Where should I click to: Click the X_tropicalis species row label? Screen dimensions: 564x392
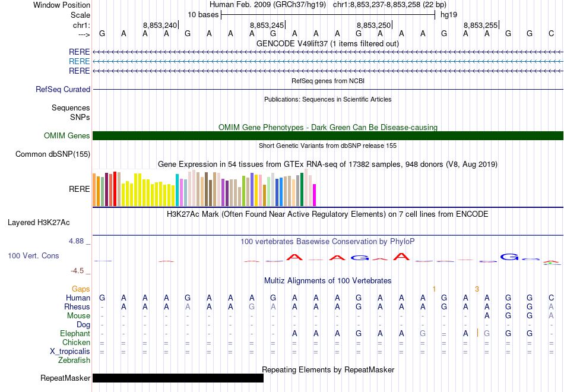(70, 352)
